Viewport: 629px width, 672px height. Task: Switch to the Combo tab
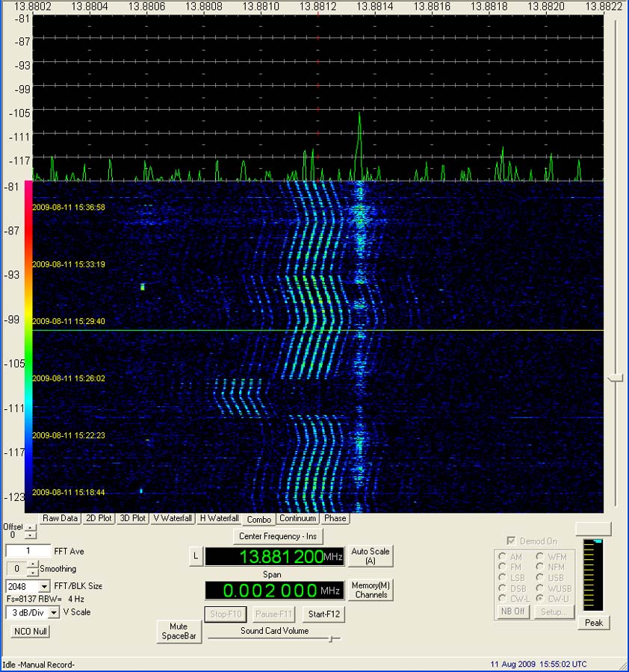(x=259, y=520)
